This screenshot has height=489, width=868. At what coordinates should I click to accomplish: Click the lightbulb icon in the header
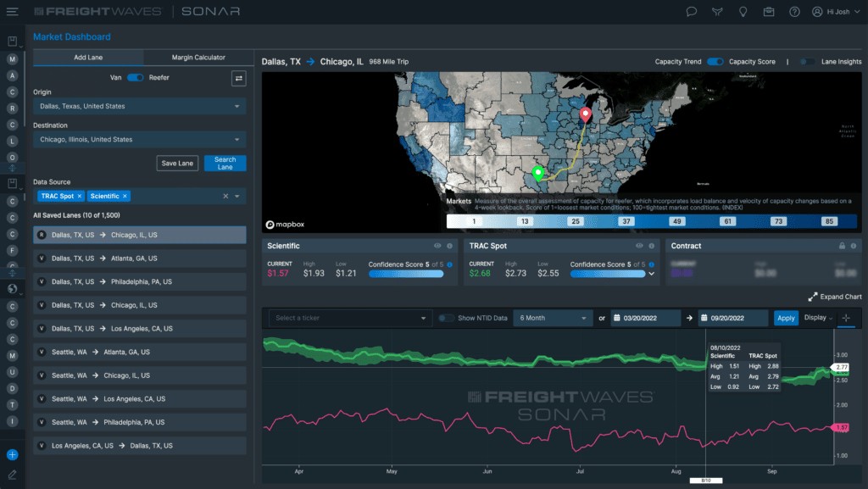[743, 12]
